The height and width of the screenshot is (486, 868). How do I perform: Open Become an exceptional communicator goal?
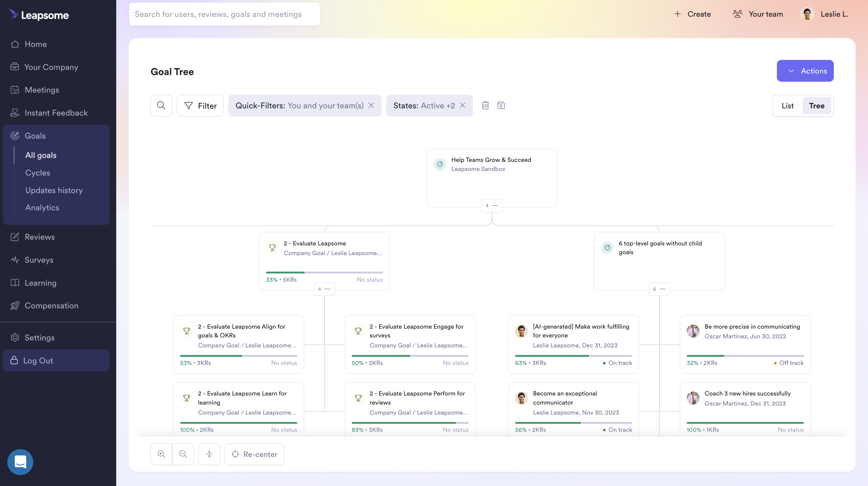pyautogui.click(x=574, y=409)
